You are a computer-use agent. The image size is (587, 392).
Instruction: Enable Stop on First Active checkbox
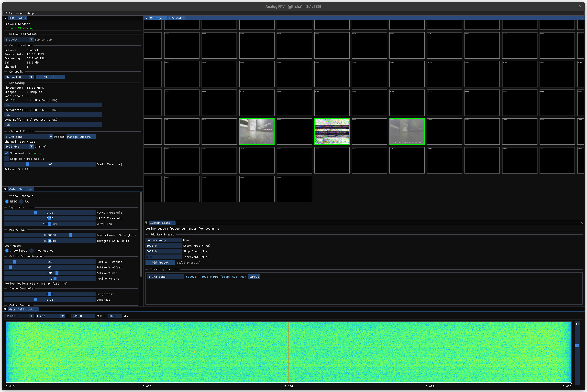(7, 159)
